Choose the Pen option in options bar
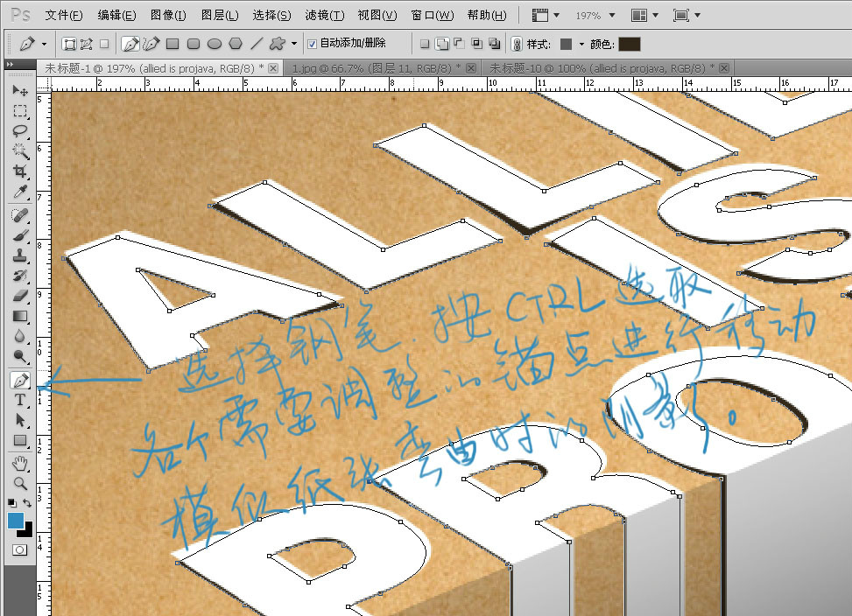 pyautogui.click(x=130, y=44)
